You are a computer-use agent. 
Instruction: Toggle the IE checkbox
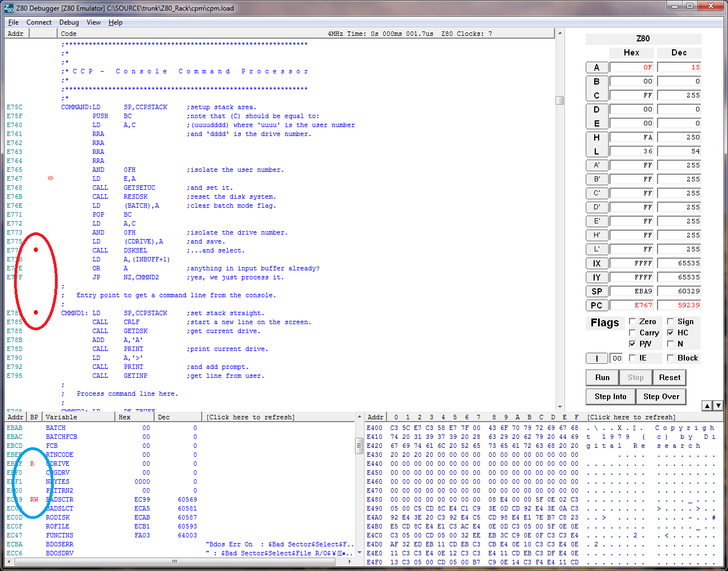click(632, 358)
